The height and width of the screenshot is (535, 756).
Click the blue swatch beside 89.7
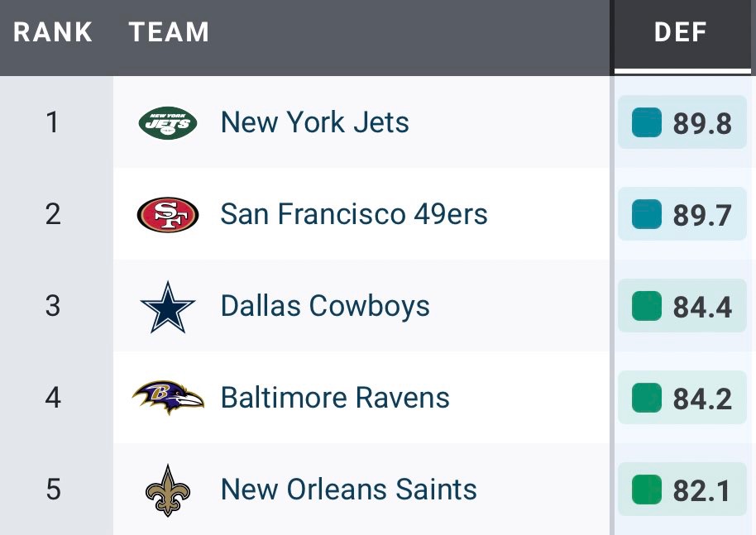point(647,214)
